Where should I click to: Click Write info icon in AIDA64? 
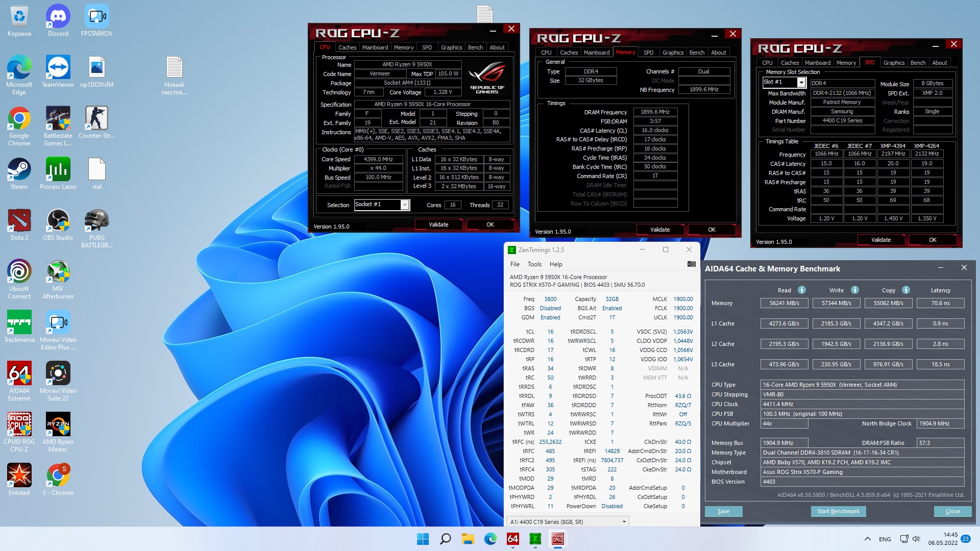[855, 290]
